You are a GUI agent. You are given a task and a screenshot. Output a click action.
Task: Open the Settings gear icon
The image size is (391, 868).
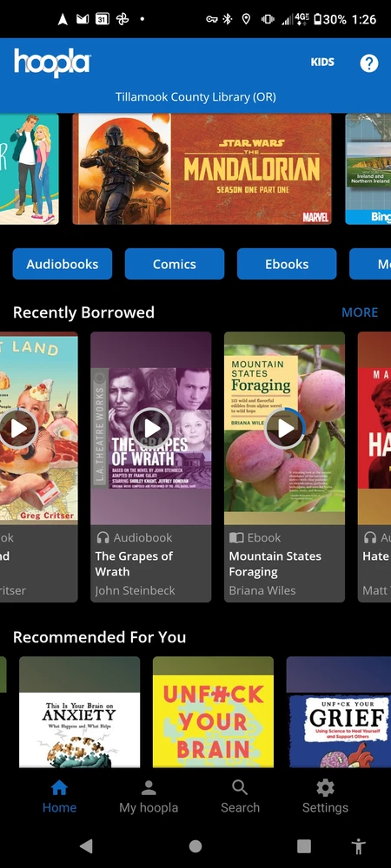tap(325, 787)
